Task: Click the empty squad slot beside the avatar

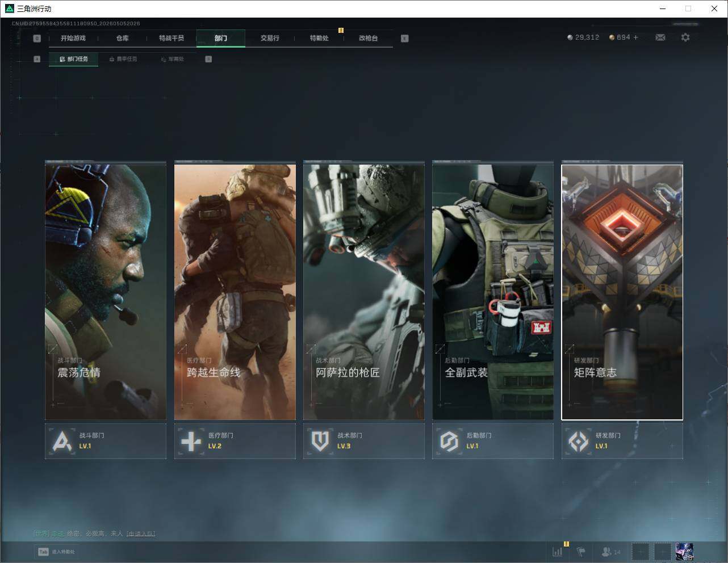Action: pos(662,551)
